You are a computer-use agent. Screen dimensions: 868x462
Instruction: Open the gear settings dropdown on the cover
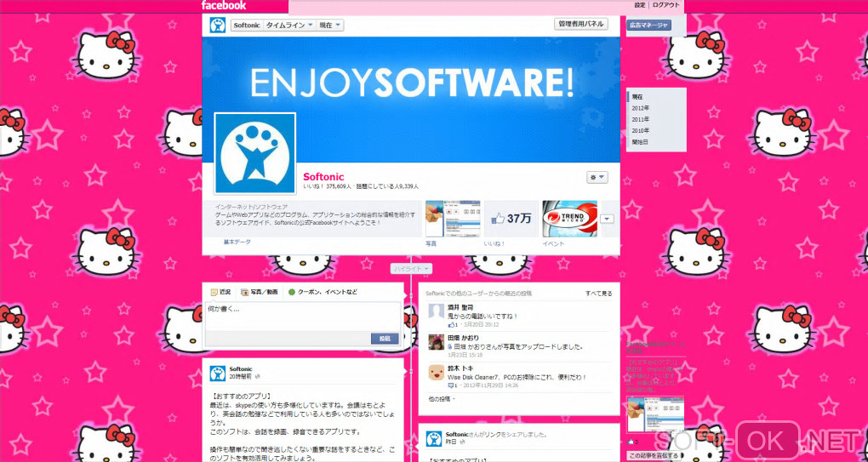[597, 177]
